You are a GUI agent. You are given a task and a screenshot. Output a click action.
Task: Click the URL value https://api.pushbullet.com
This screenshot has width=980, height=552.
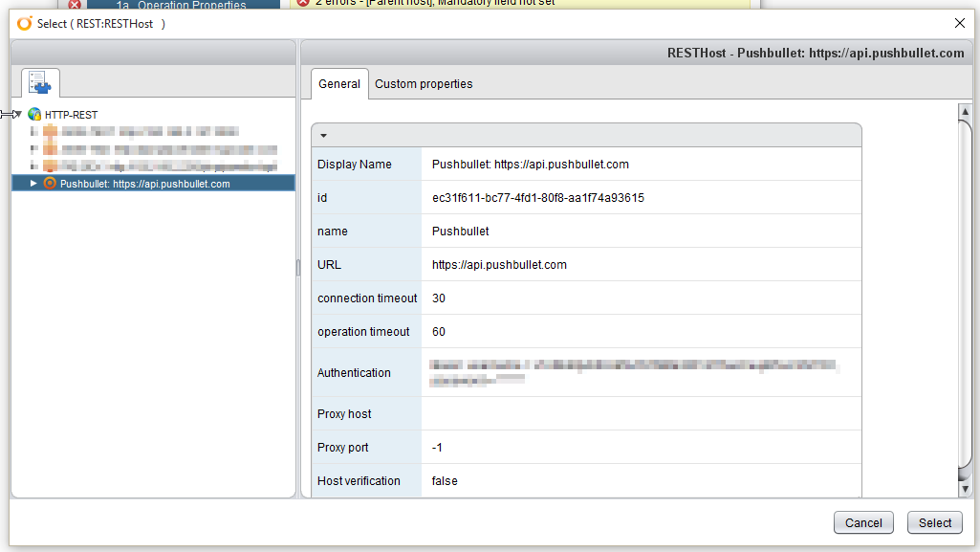[499, 264]
